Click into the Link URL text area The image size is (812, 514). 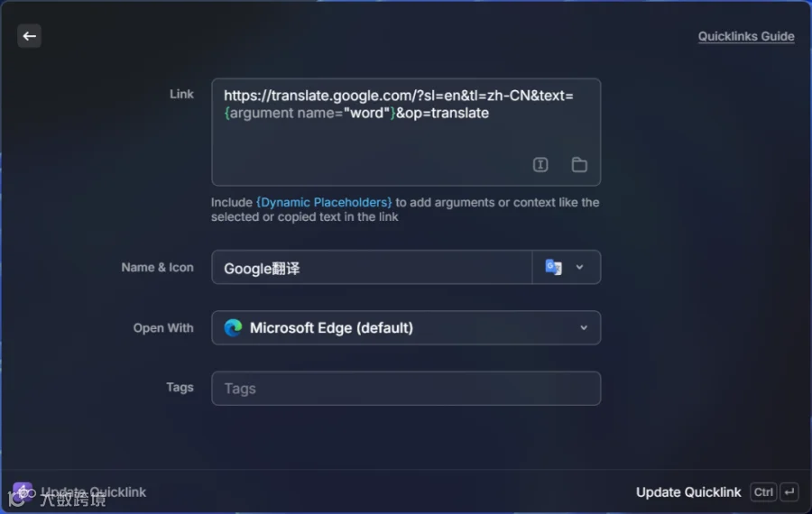click(406, 132)
